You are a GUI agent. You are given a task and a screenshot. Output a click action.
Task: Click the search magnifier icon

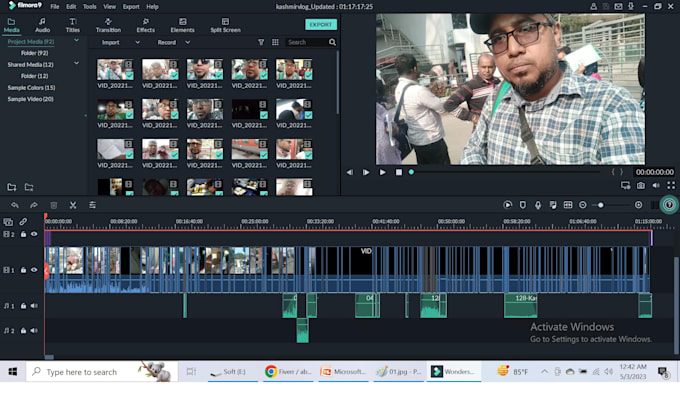tap(332, 42)
